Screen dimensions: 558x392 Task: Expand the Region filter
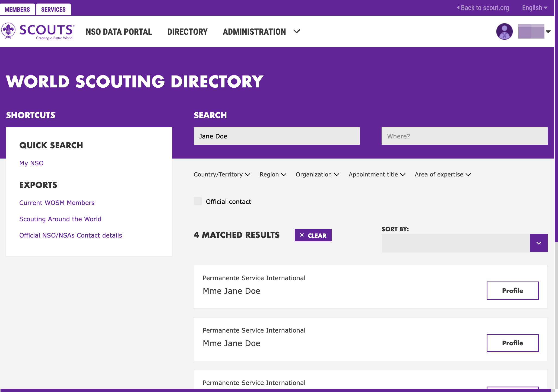[273, 175]
